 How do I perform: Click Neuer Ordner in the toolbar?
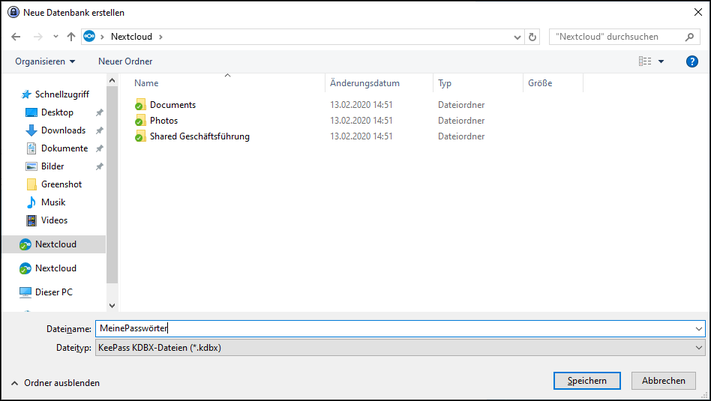pyautogui.click(x=125, y=61)
